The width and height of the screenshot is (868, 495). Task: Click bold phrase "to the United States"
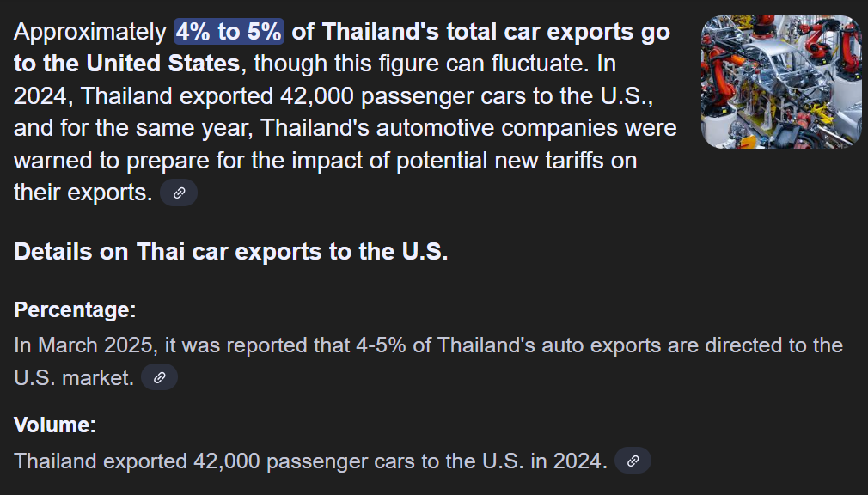pos(126,64)
